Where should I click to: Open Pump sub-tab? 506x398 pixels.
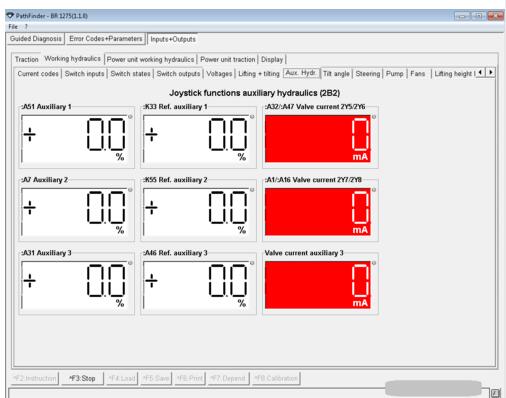click(395, 74)
